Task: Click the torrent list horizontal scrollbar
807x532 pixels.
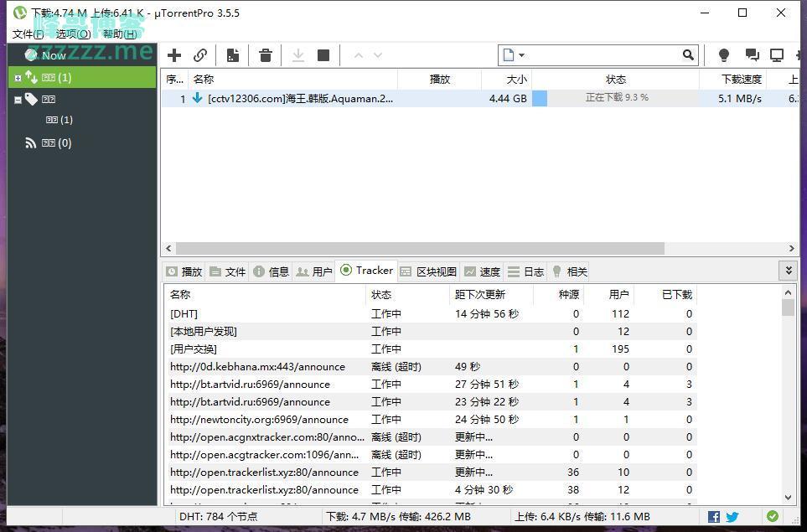Action: coord(419,249)
